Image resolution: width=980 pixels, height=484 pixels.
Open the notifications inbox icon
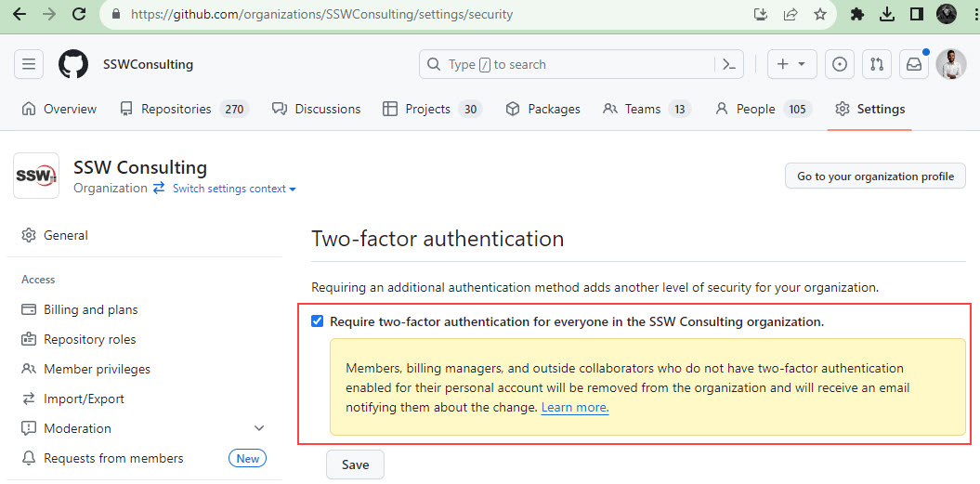click(913, 64)
